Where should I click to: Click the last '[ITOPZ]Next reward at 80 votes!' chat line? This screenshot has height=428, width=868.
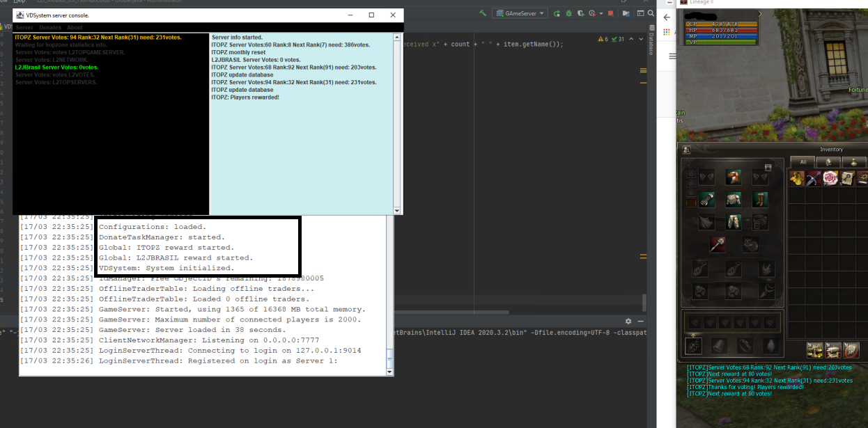729,393
